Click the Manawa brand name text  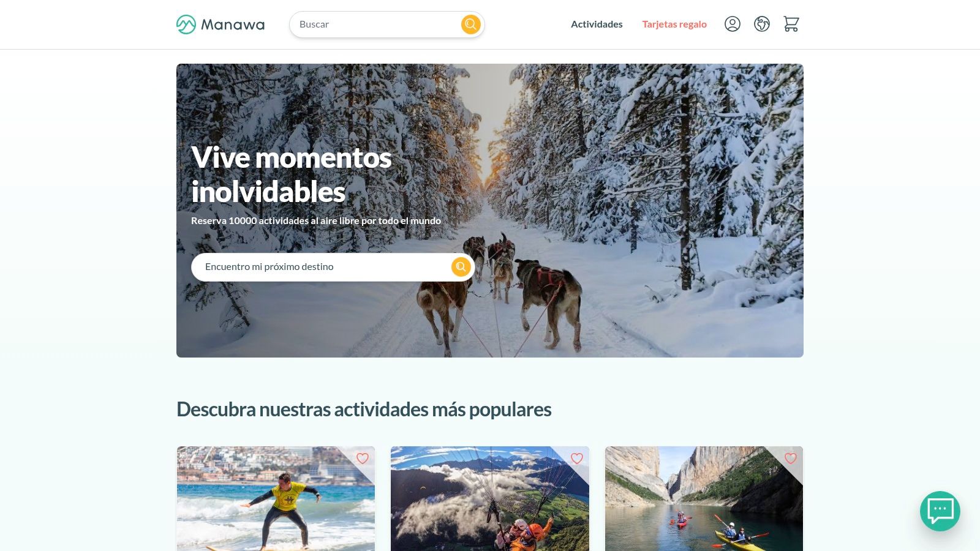233,25
